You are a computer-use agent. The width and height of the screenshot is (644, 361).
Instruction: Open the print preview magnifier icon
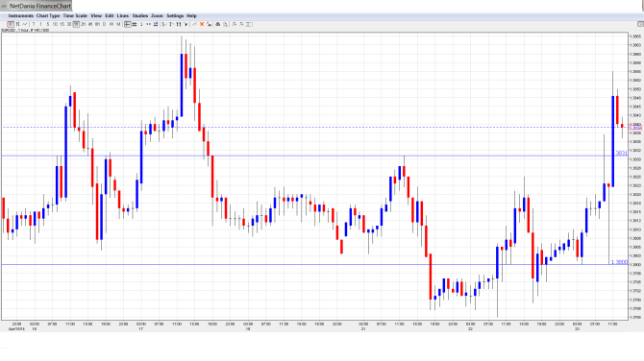226,24
